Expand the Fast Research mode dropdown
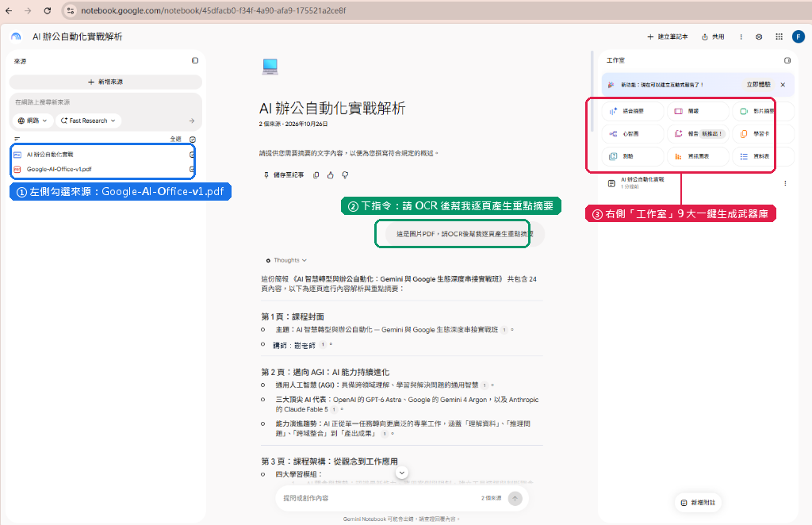Screen dimensions: 812x525 pyautogui.click(x=88, y=121)
